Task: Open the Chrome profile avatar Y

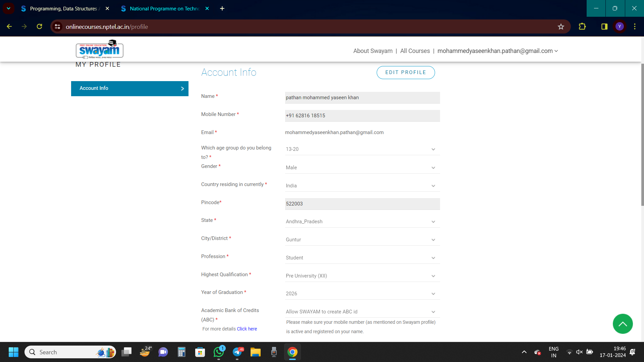Action: click(x=620, y=26)
